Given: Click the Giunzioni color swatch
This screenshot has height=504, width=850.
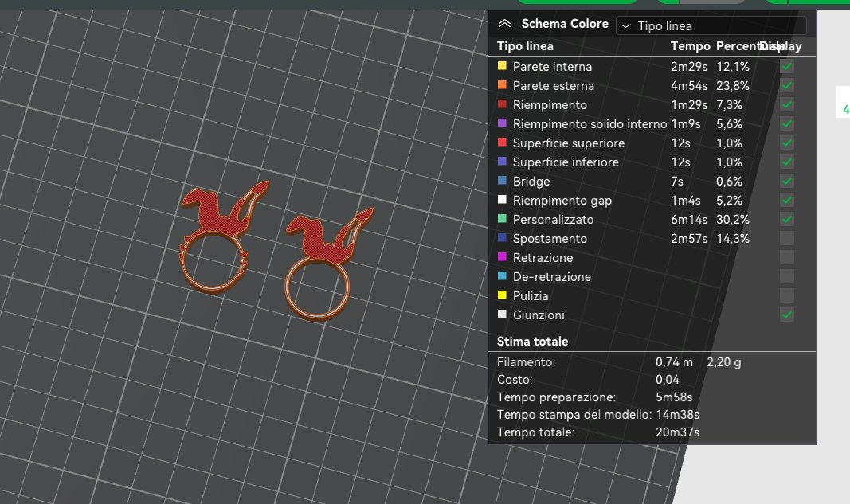Looking at the screenshot, I should (x=502, y=314).
